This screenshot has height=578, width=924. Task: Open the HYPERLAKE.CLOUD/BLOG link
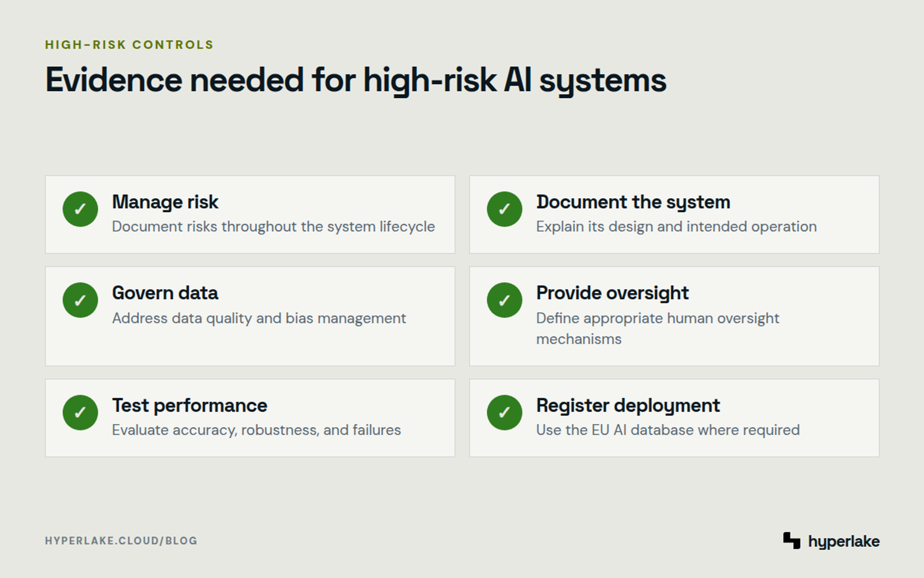click(121, 541)
